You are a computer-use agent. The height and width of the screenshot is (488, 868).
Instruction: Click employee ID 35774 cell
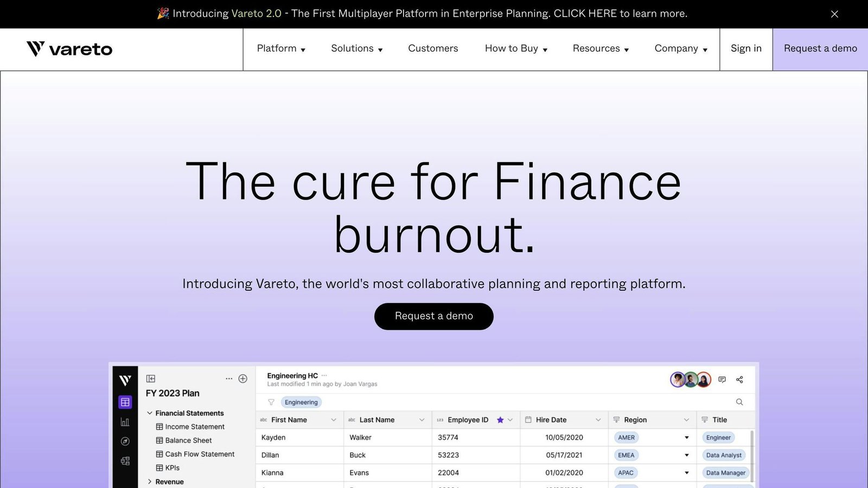pyautogui.click(x=476, y=438)
